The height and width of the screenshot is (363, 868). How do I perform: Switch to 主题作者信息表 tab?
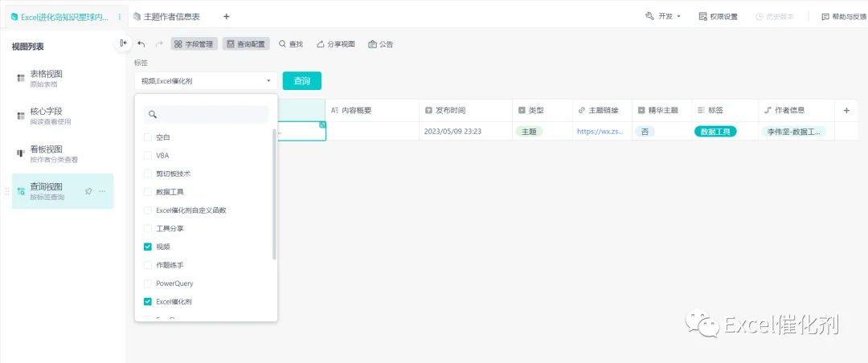166,17
